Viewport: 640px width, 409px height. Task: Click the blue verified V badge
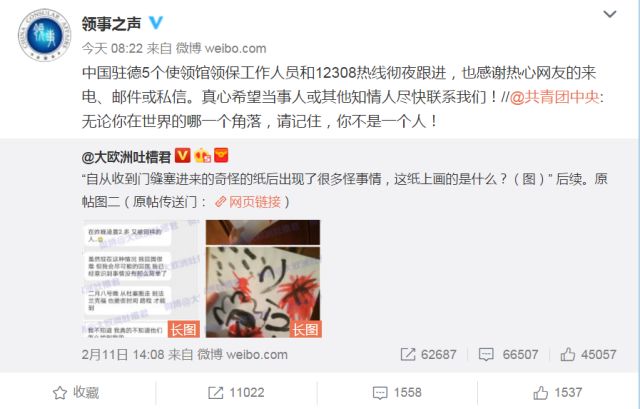tap(156, 22)
